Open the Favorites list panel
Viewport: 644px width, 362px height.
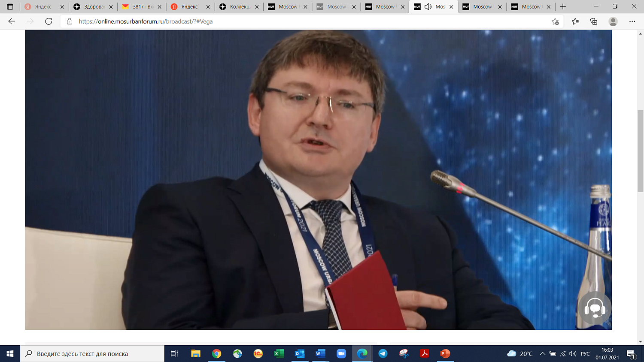pyautogui.click(x=575, y=21)
